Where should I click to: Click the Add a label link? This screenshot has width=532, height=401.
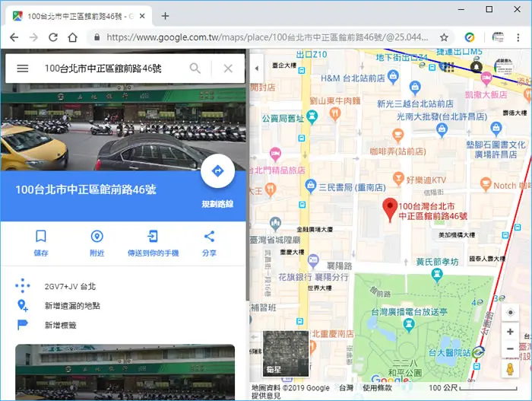pyautogui.click(x=60, y=325)
